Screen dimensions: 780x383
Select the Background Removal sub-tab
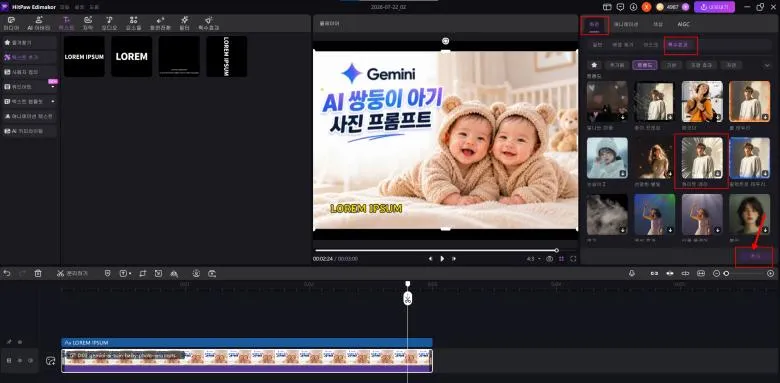click(622, 45)
